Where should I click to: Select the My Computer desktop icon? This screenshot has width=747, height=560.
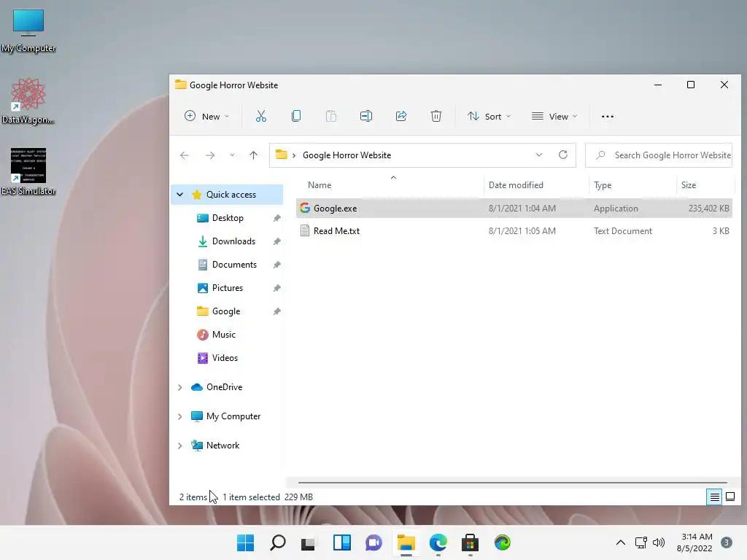coord(28,31)
